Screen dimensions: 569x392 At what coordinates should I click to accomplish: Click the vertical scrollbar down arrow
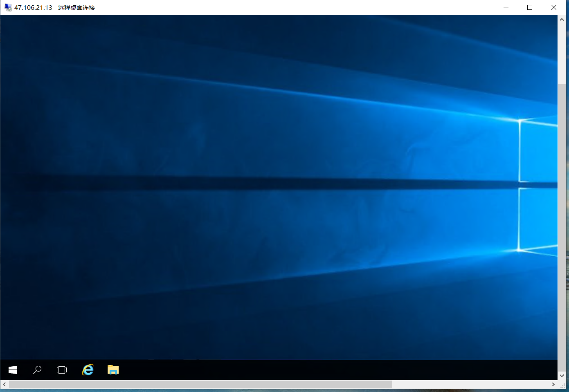562,376
